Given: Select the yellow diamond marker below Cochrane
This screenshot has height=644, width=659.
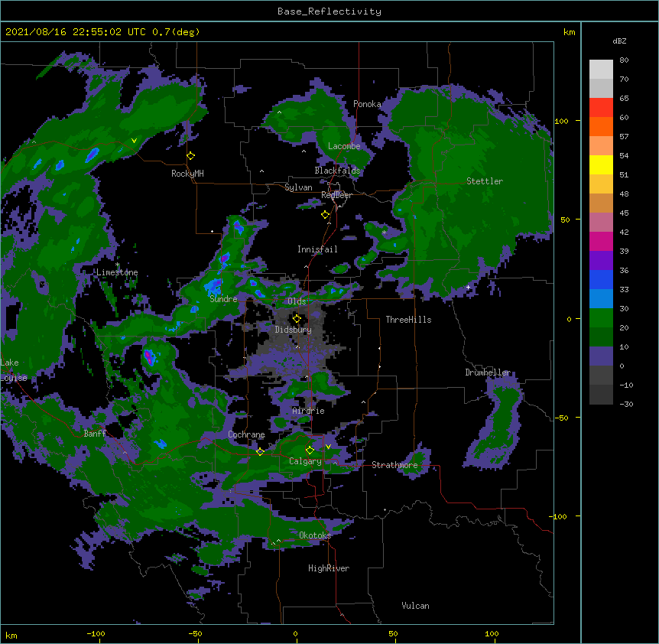Looking at the screenshot, I should coord(260,452).
